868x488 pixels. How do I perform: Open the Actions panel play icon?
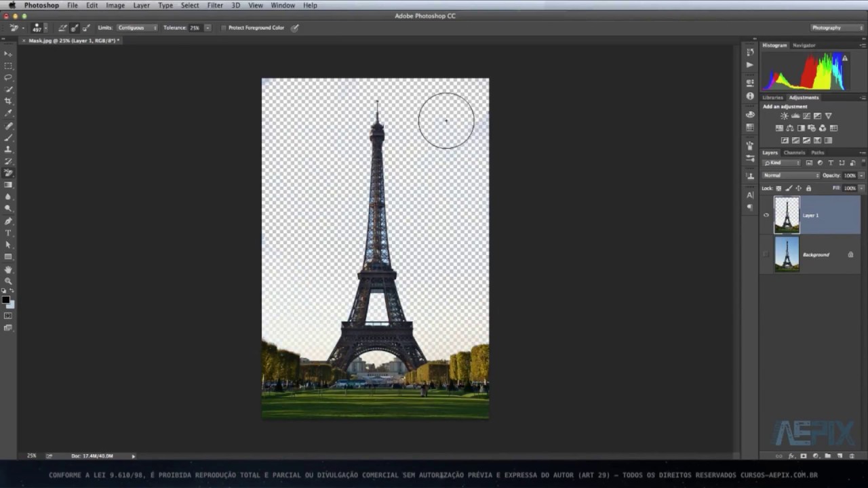tap(749, 65)
